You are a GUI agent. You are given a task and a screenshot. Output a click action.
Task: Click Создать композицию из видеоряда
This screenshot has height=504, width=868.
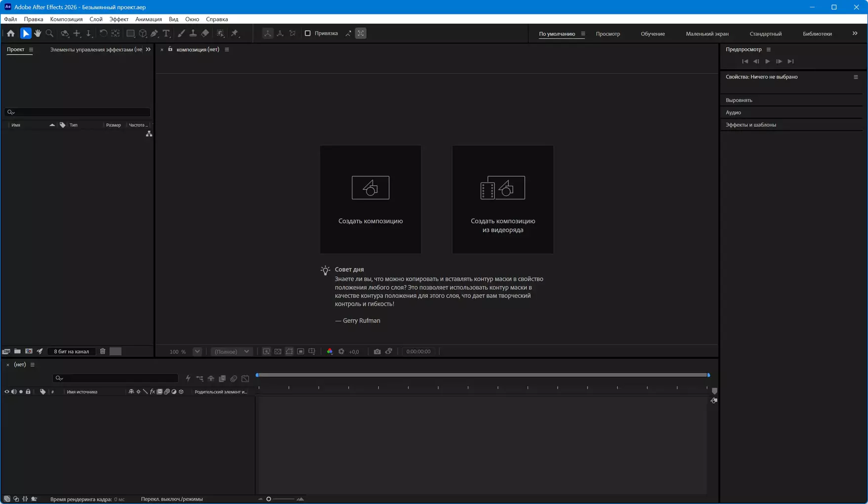[502, 200]
